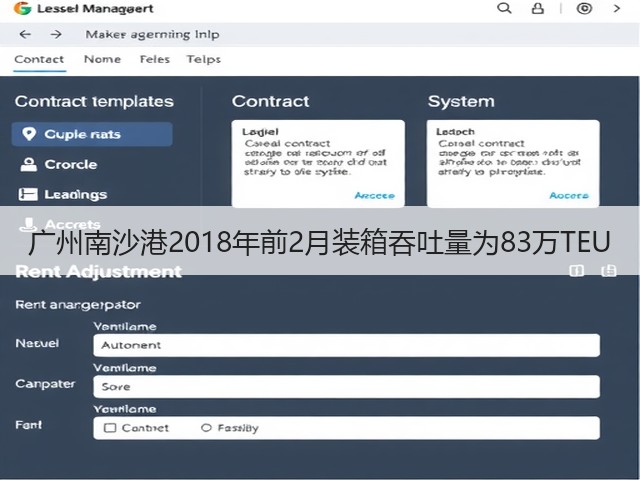Screen dimensions: 640x480
Task: Click the person icon next to Crorcle
Action: coord(29,164)
